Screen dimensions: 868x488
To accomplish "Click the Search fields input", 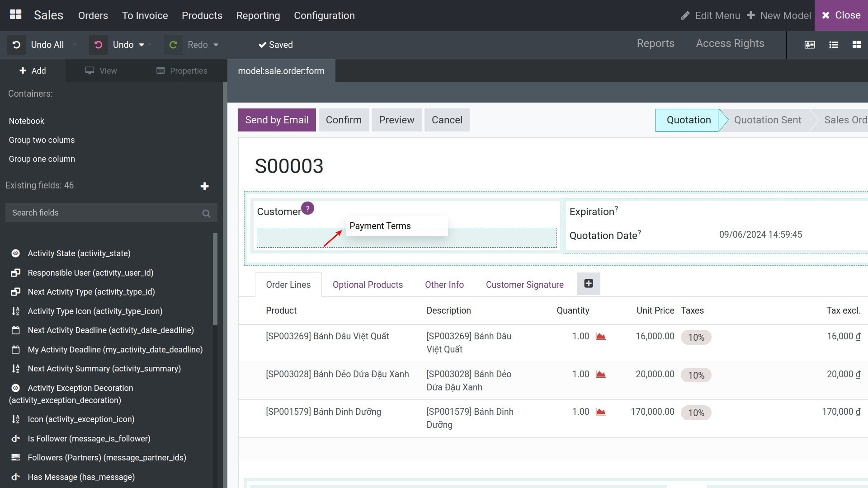I will click(x=111, y=213).
